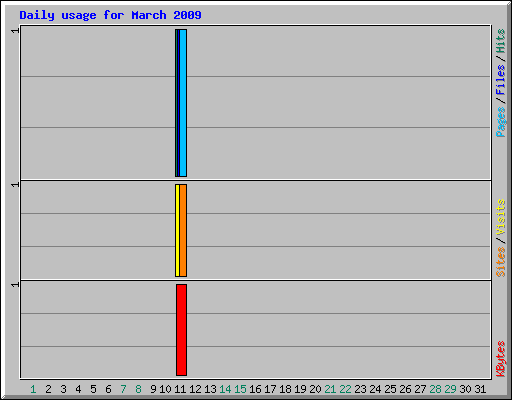Click the "Hits" legend label
The image size is (512, 400).
500,41
